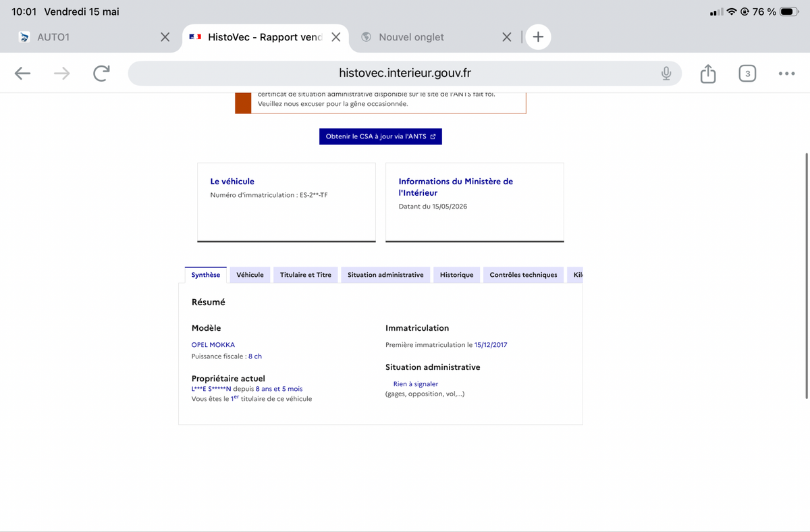810x532 pixels.
Task: Tap the Wi-Fi status icon
Action: [x=732, y=11]
